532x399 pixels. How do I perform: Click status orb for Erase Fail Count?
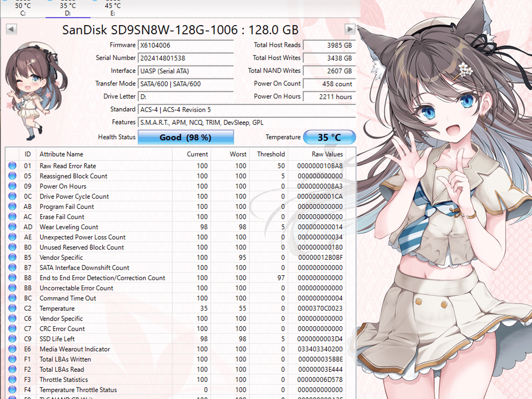point(12,217)
